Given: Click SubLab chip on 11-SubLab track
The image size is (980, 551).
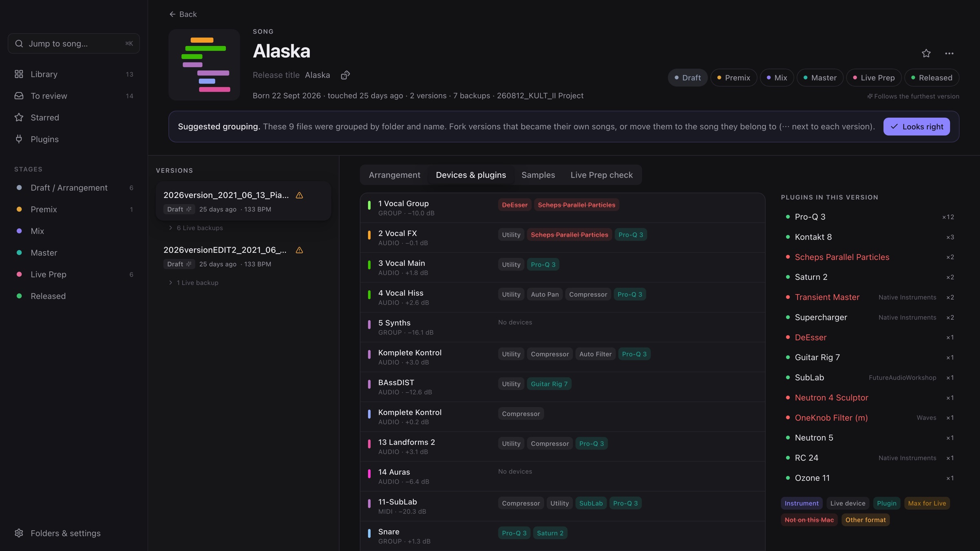Looking at the screenshot, I should coord(591,503).
